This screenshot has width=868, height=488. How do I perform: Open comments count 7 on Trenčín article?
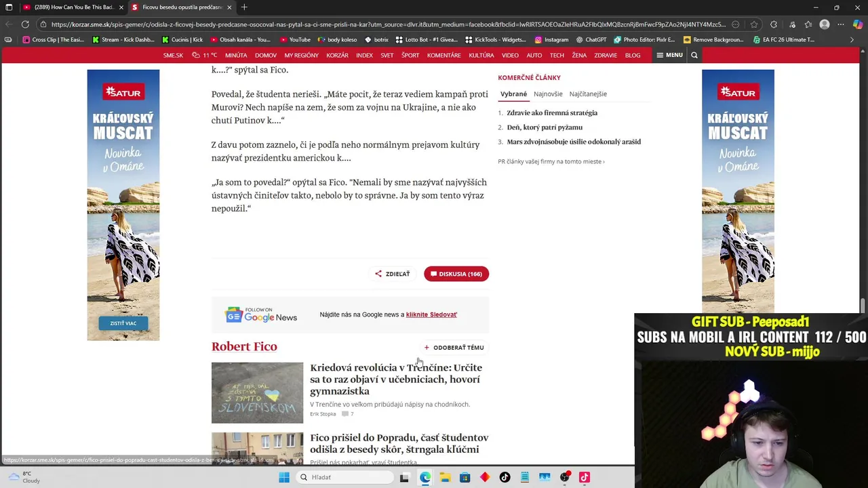click(x=348, y=413)
